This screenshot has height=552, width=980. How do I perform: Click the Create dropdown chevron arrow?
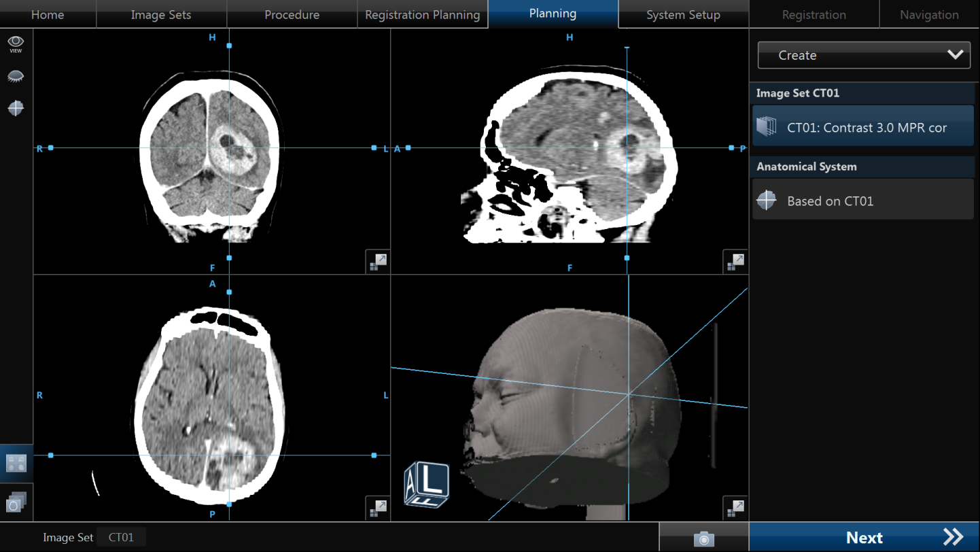pos(955,55)
